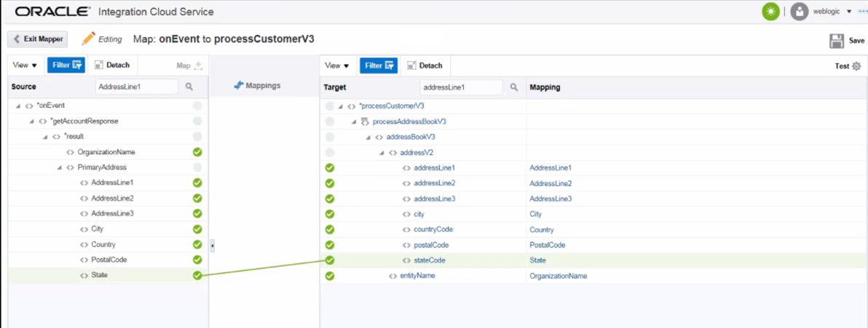This screenshot has width=868, height=328.
Task: Click the green status icon in header
Action: (x=770, y=12)
